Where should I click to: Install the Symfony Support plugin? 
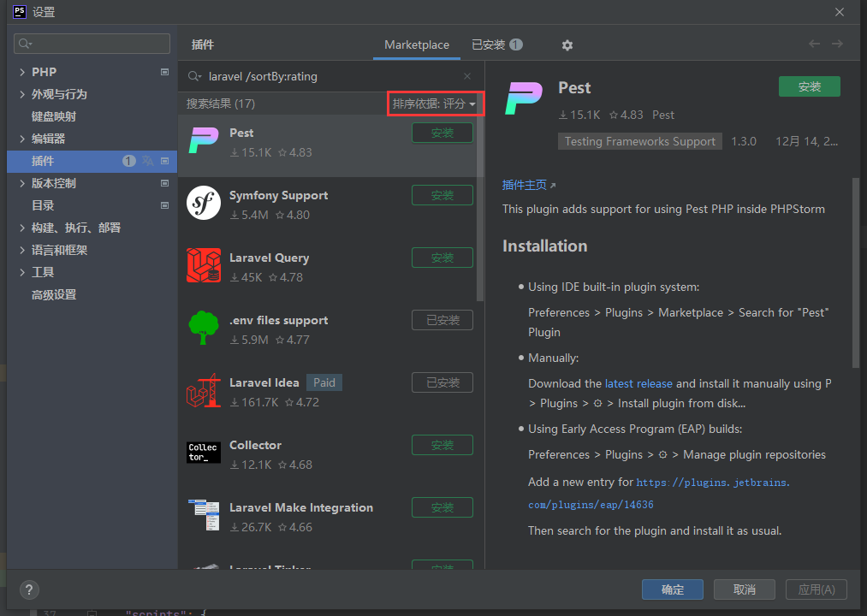coord(442,195)
